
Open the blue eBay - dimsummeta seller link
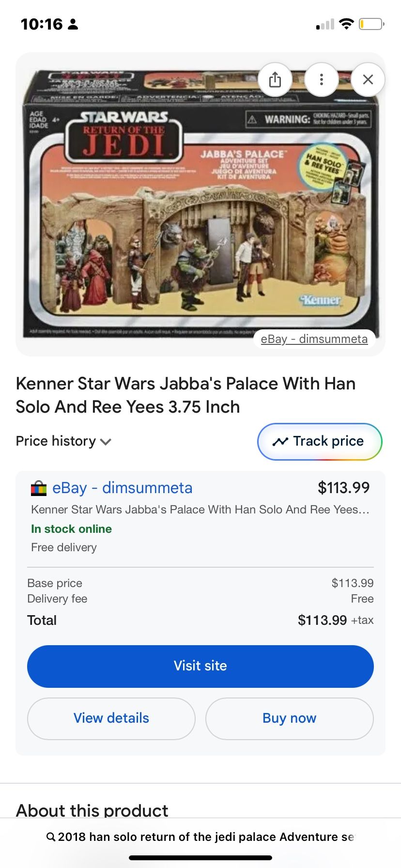tap(122, 488)
